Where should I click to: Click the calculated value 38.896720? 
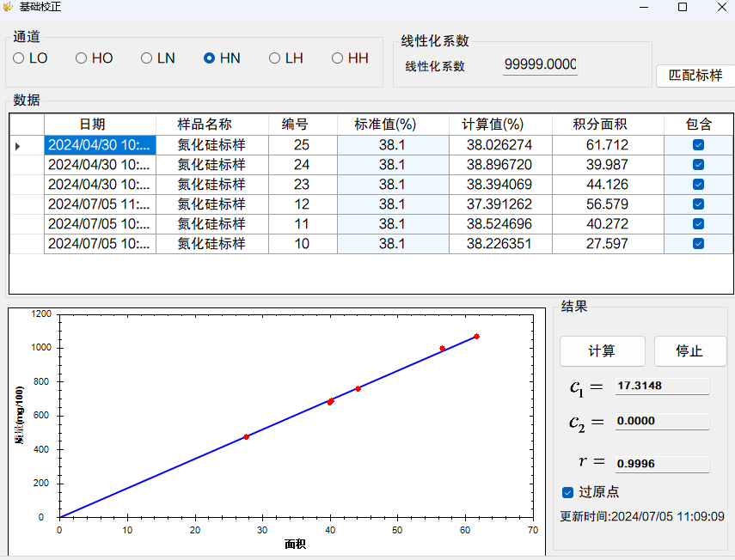500,165
